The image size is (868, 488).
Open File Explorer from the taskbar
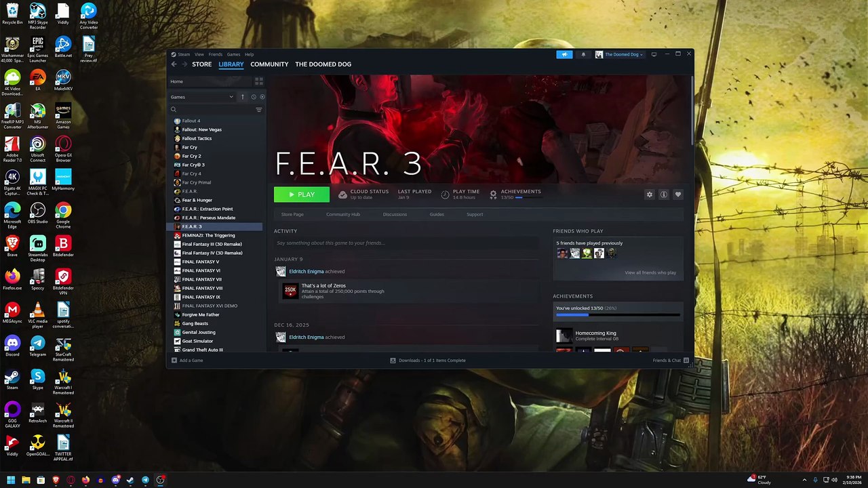[x=26, y=480]
